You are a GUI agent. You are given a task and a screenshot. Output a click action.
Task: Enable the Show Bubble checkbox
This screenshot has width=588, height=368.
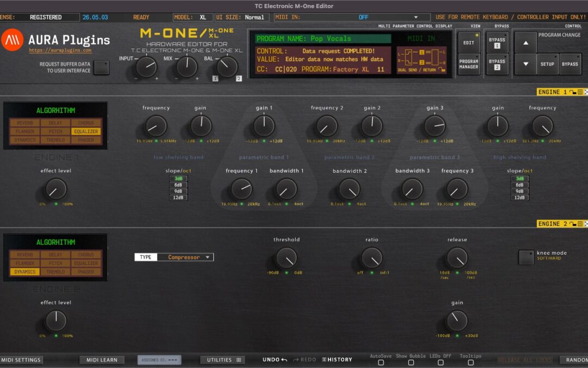411,363
